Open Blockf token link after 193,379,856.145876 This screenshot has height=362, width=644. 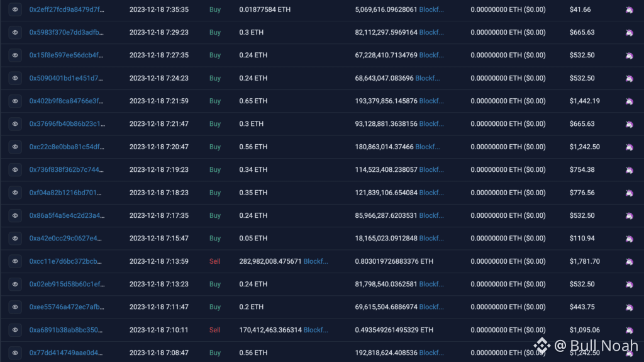coord(431,101)
